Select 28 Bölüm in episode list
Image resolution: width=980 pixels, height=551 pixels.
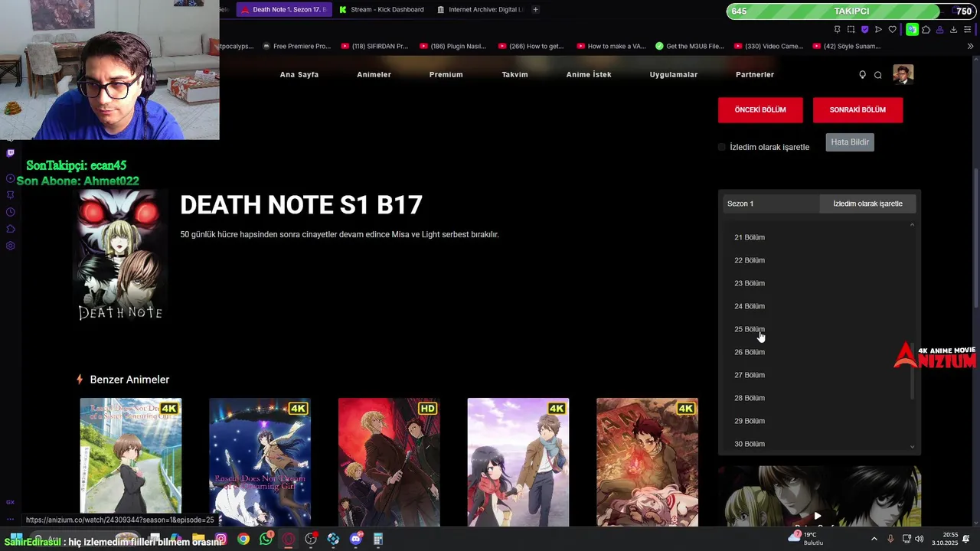point(750,398)
